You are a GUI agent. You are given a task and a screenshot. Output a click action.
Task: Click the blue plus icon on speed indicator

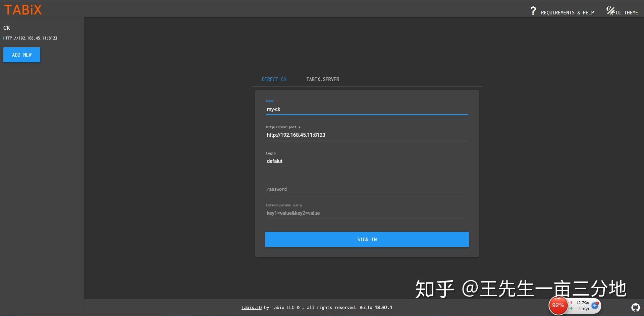click(x=595, y=306)
